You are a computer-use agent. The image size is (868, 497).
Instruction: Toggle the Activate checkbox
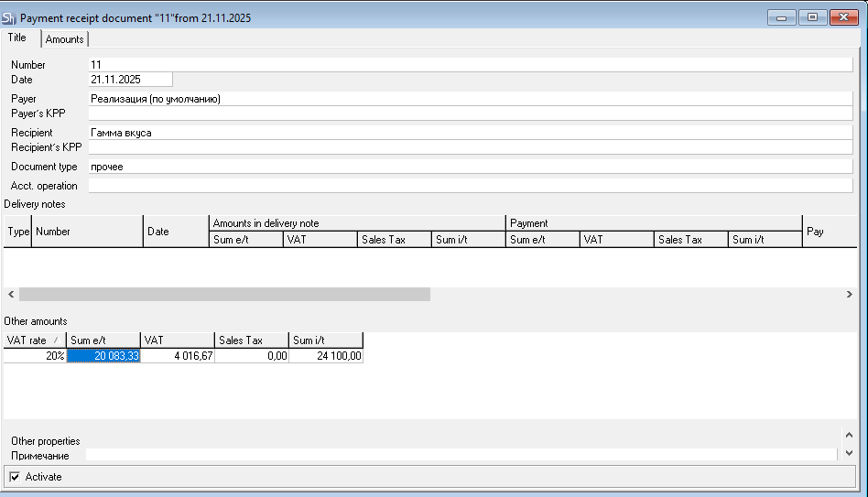pyautogui.click(x=15, y=477)
